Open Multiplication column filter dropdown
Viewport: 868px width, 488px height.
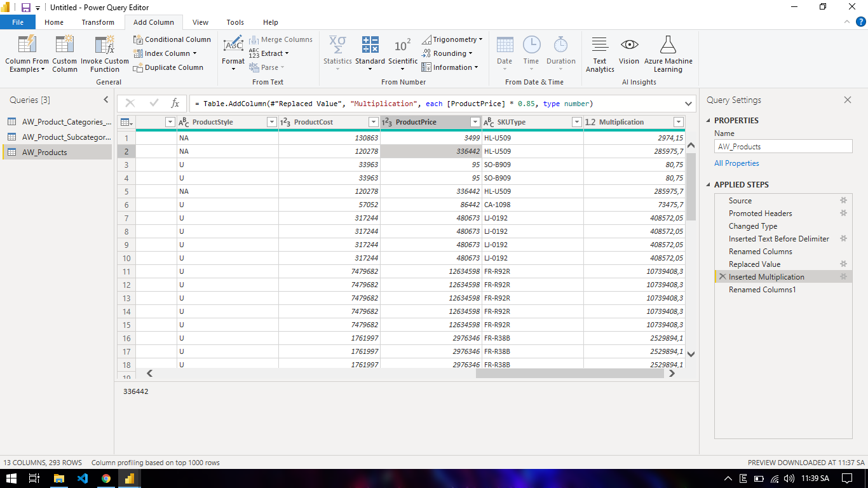(x=678, y=122)
